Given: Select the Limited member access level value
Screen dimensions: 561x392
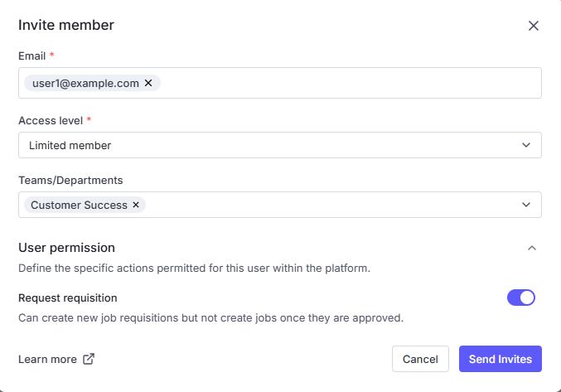Looking at the screenshot, I should pyautogui.click(x=70, y=145).
